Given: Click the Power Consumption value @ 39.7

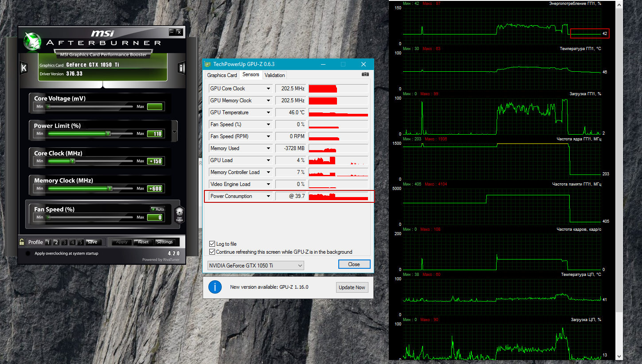Looking at the screenshot, I should click(x=290, y=196).
